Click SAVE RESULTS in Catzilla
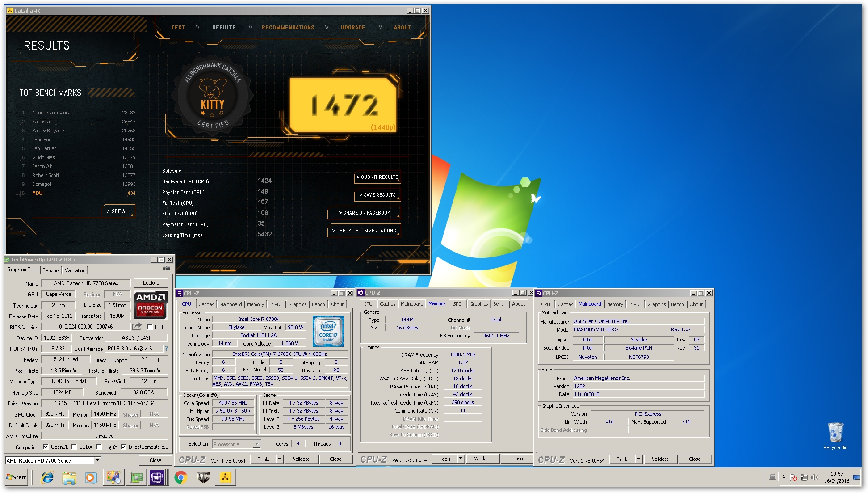Image resolution: width=868 pixels, height=493 pixels. [x=377, y=195]
